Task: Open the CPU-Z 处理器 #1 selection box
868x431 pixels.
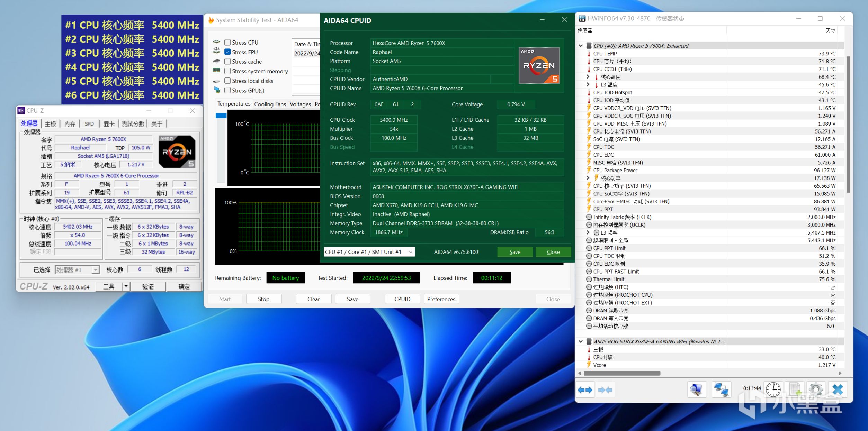Action: [x=77, y=270]
